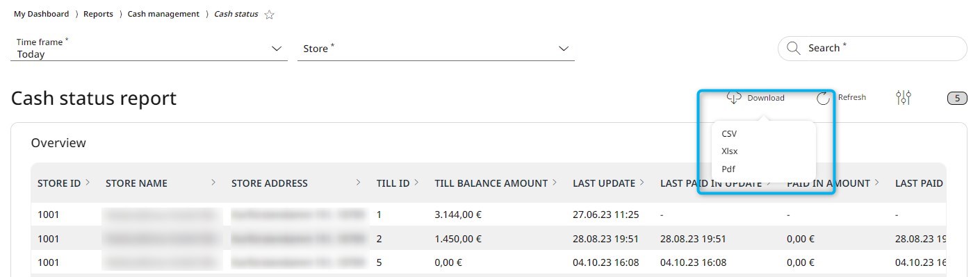Click the circular Refresh icon
Viewport: 980px width, 277px height.
pyautogui.click(x=824, y=98)
